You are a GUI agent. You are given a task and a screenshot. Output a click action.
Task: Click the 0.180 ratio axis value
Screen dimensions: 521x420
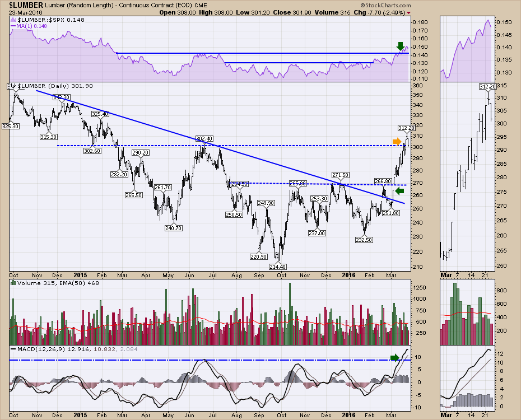pos(420,22)
